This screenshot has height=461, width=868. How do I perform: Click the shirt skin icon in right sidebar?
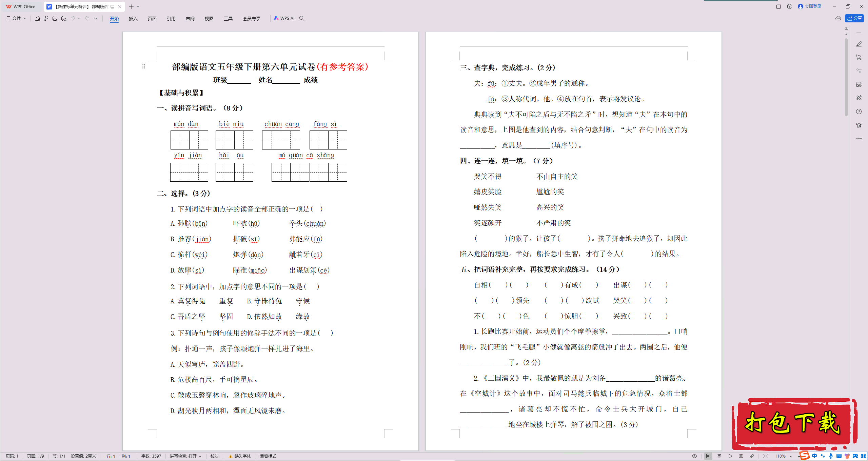(x=859, y=125)
